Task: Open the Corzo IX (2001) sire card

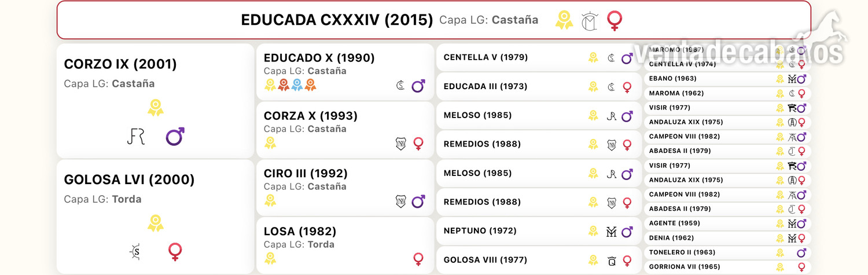Action: point(156,101)
